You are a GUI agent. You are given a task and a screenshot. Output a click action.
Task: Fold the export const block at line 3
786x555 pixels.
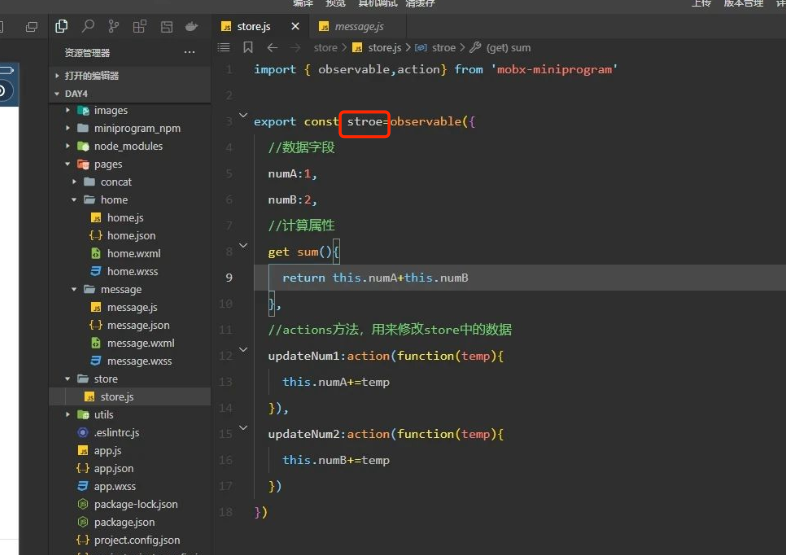coord(243,115)
